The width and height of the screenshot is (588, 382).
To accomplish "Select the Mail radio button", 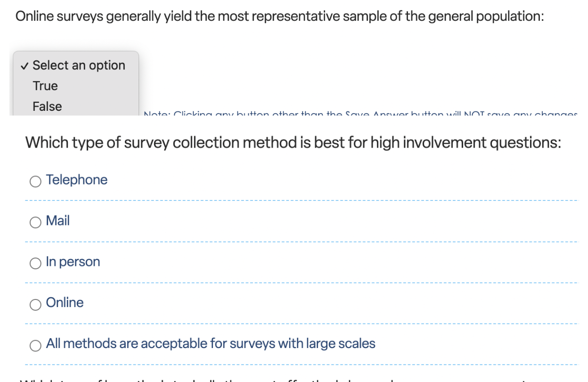I will (x=35, y=222).
